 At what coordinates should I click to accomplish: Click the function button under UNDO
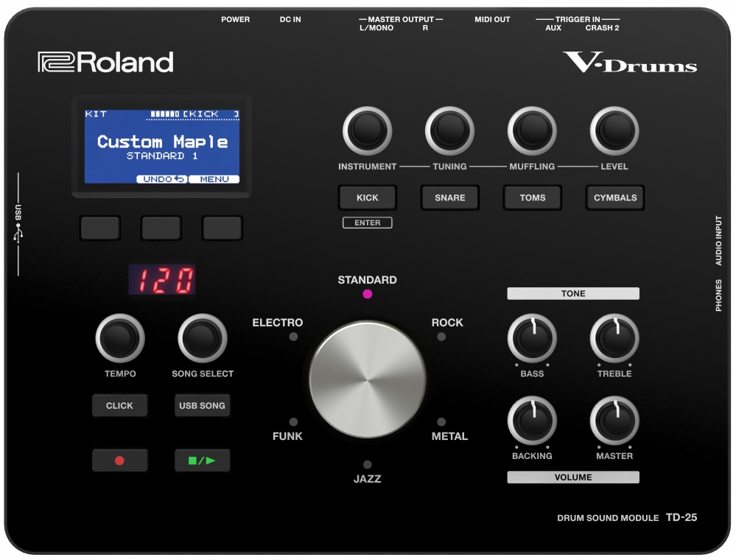[x=161, y=228]
